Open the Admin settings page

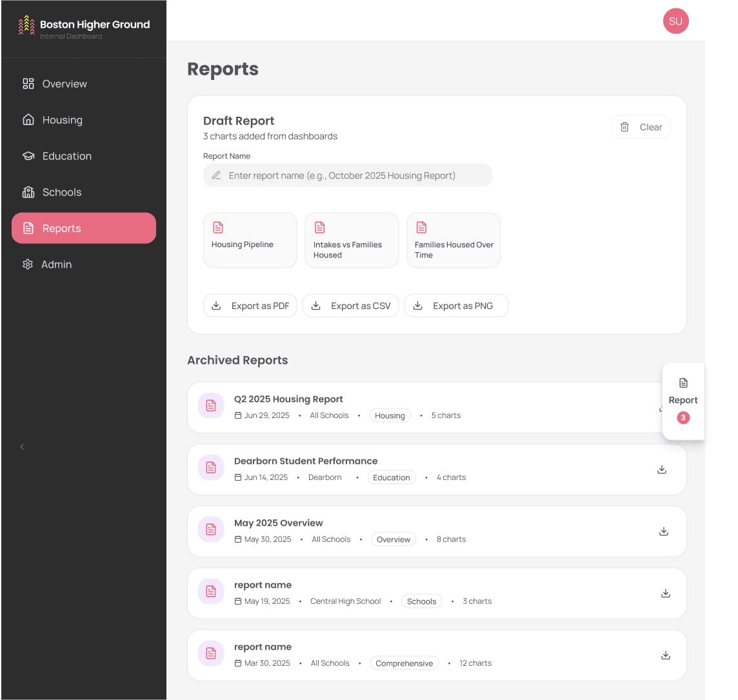(56, 265)
